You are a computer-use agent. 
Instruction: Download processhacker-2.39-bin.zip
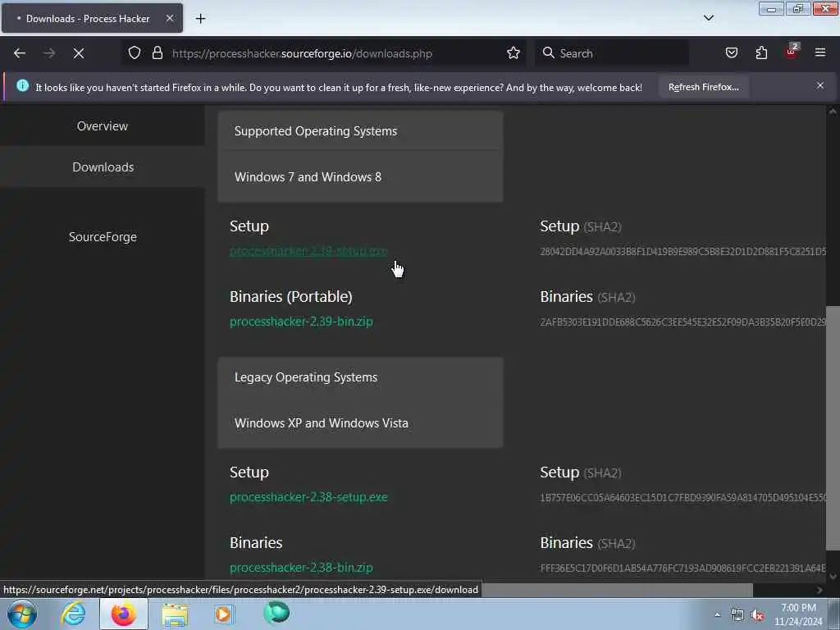click(301, 322)
